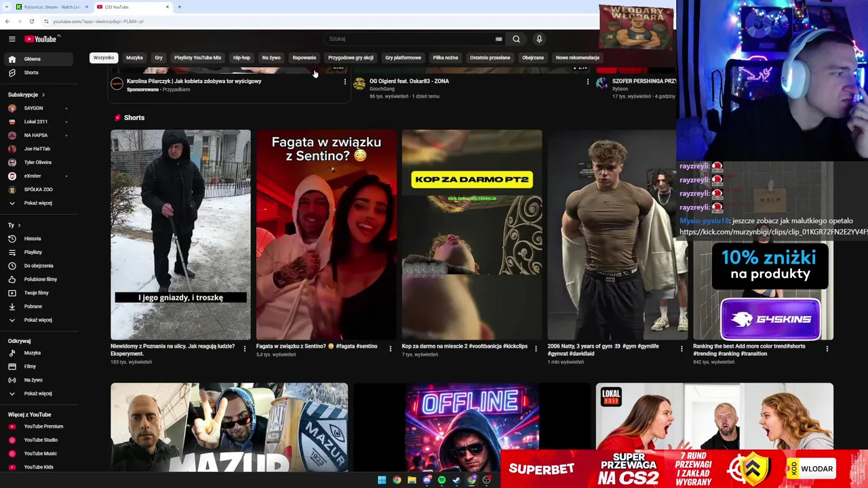This screenshot has height=488, width=868.
Task: Open the MAZUR video thumbnail
Action: pos(229,427)
